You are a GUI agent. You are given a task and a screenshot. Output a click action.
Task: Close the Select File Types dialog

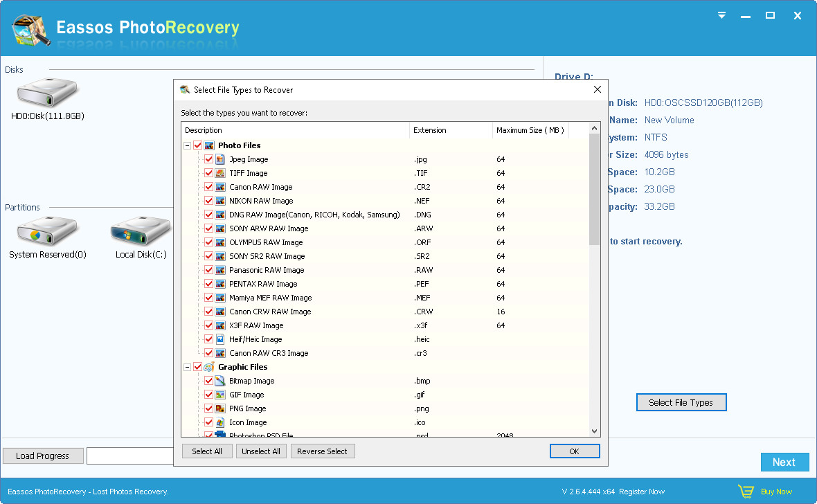click(597, 89)
